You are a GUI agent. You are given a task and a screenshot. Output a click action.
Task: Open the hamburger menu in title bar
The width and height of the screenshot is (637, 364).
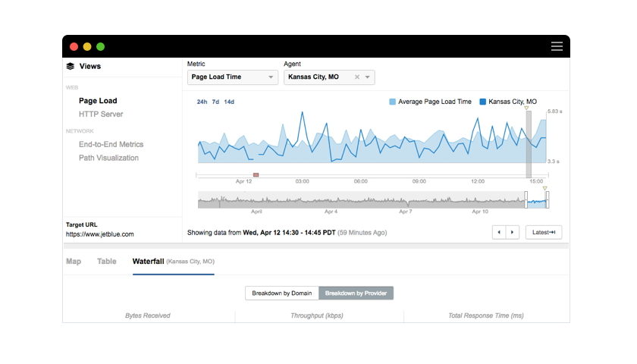pos(557,46)
